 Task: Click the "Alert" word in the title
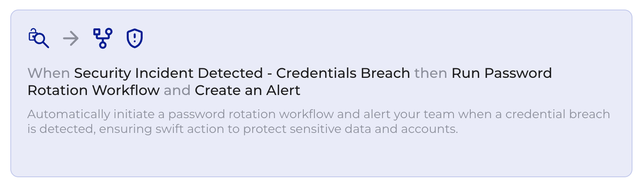(x=283, y=91)
